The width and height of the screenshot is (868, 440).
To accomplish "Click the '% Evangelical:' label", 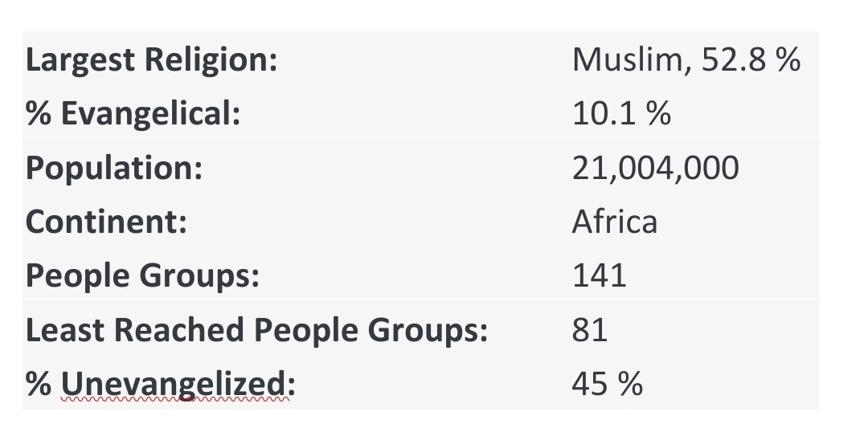I will 133,113.
